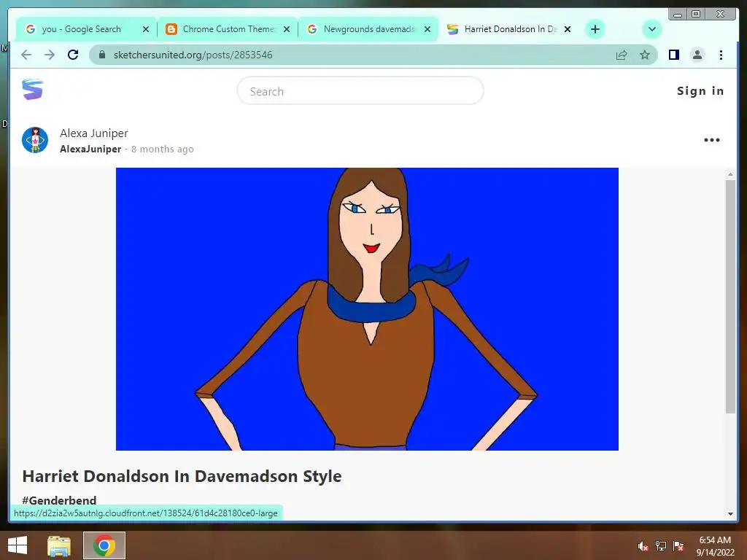Screen dimensions: 747x560
Task: Click the Chrome taskbar icon
Action: 104,545
